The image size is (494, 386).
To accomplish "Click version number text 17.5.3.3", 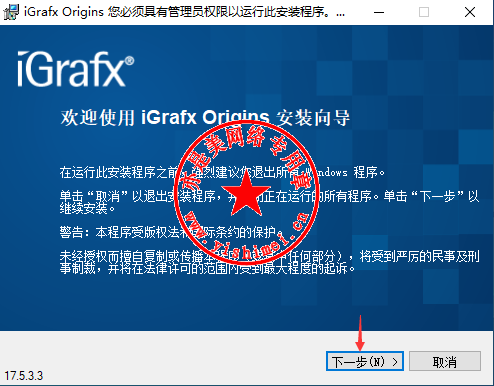I will (24, 376).
